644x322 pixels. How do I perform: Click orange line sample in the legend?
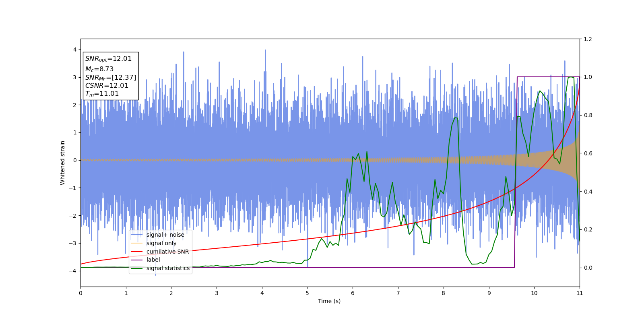pos(137,243)
